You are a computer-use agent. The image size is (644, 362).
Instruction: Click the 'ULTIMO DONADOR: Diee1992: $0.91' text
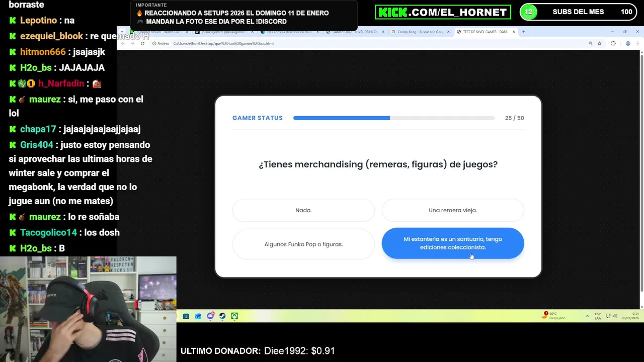pyautogui.click(x=258, y=351)
